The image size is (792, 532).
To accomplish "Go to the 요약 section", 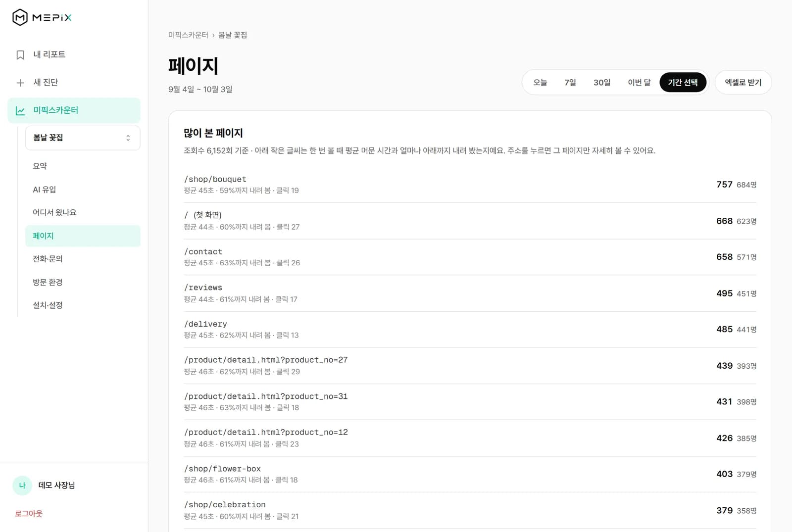I will pos(83,166).
